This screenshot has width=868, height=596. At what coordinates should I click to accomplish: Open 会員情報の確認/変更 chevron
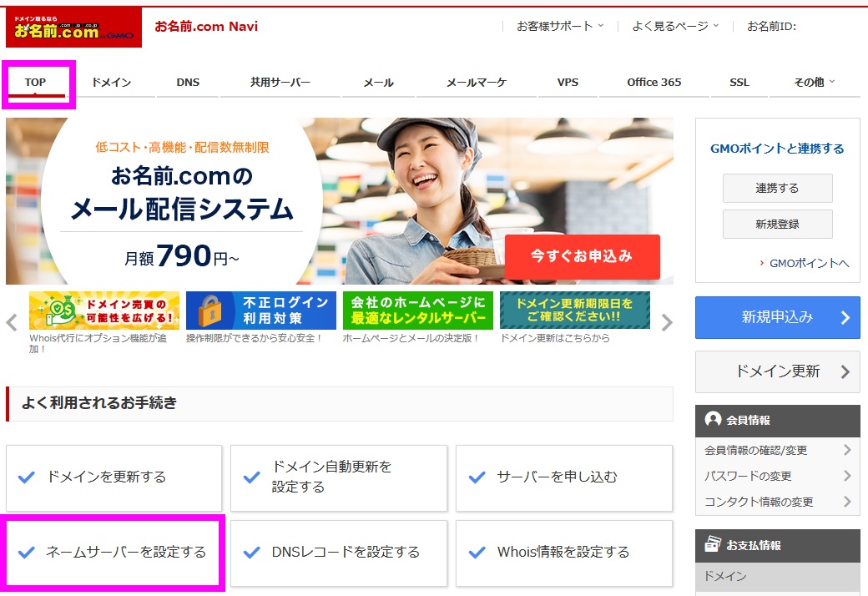(x=847, y=450)
